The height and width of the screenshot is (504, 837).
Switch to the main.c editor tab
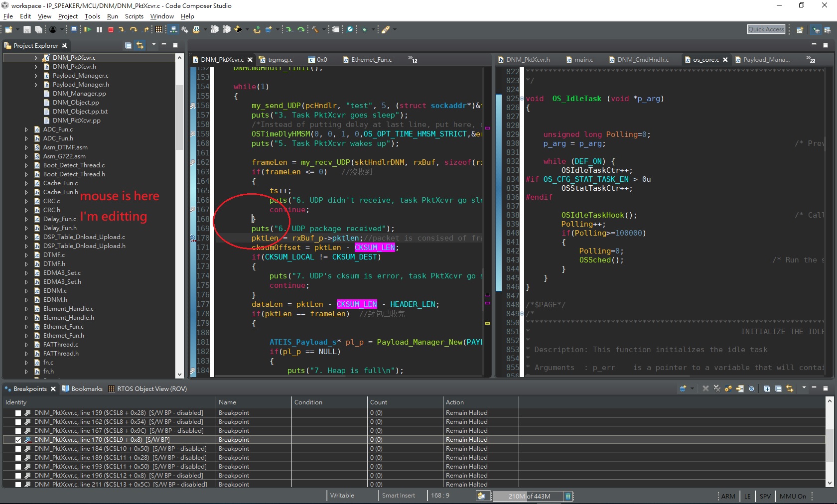[583, 60]
